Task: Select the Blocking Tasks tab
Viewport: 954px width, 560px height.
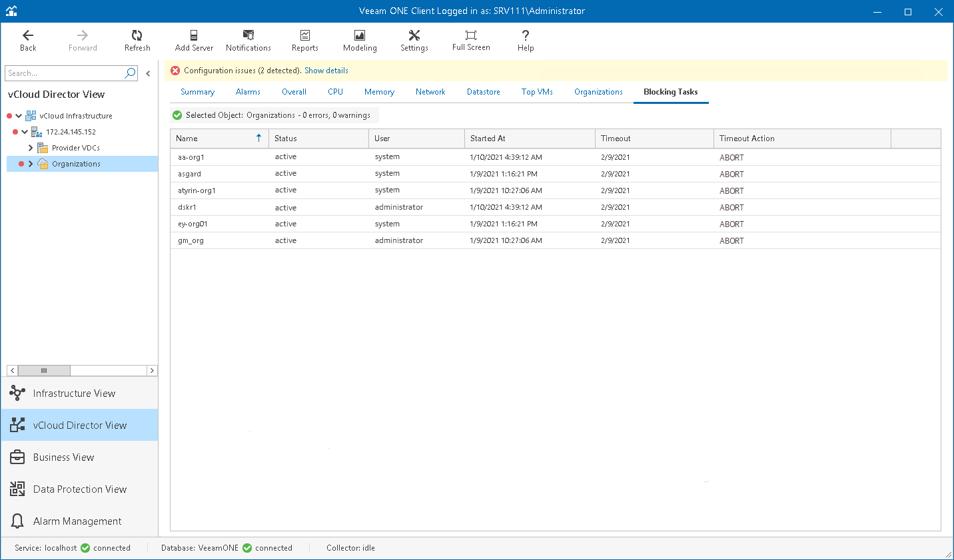Action: (x=671, y=92)
